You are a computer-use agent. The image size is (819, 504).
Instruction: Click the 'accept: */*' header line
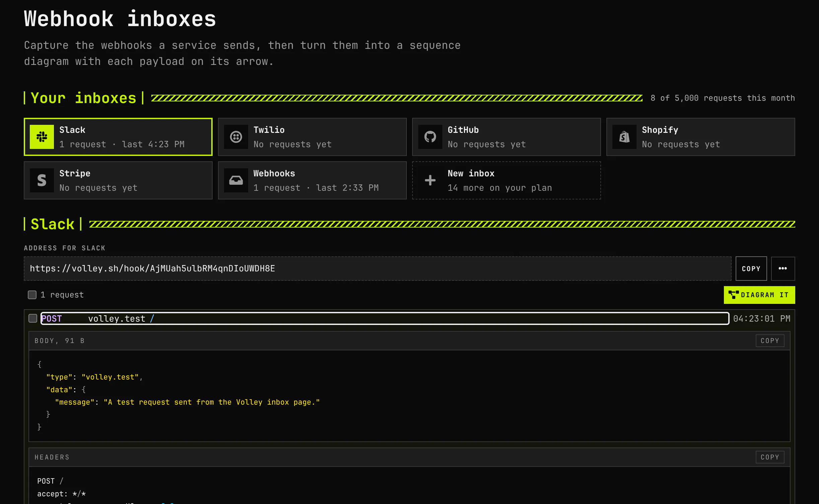tap(62, 494)
